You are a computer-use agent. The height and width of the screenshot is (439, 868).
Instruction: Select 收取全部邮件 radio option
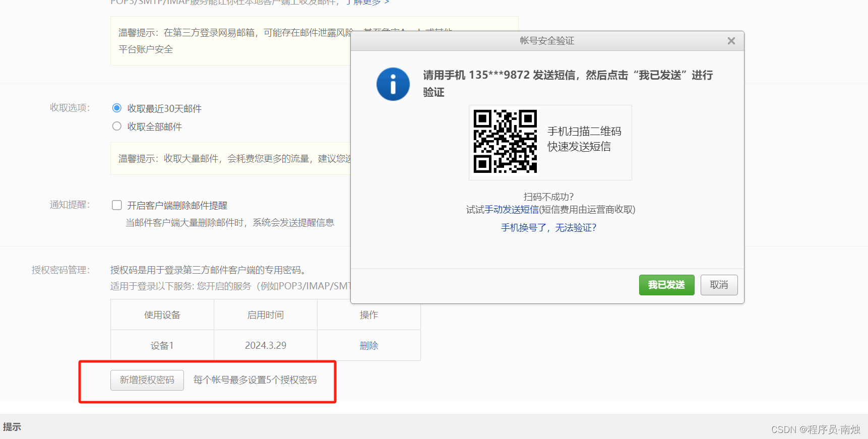pyautogui.click(x=117, y=126)
